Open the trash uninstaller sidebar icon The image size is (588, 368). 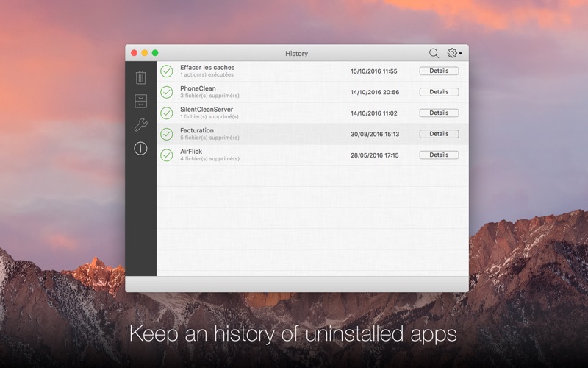[x=140, y=77]
